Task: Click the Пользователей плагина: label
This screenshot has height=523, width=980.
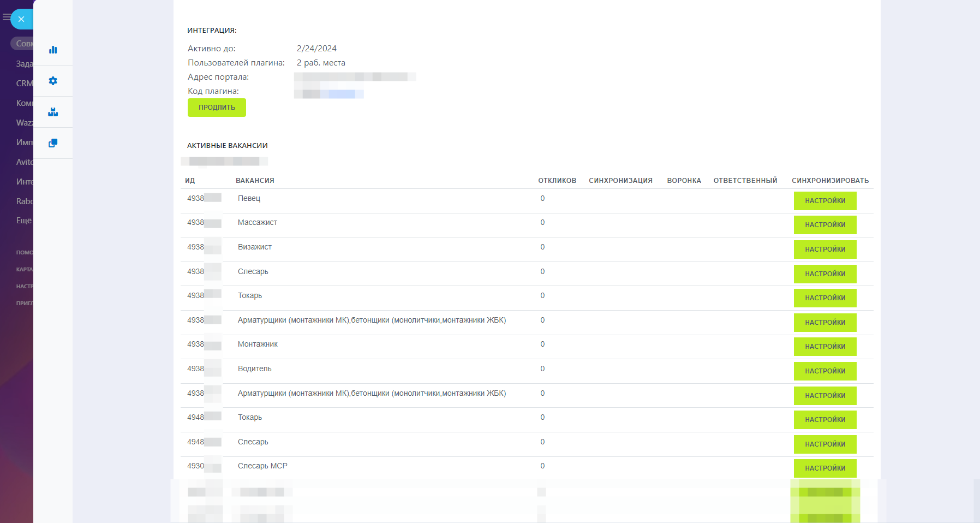Action: [x=236, y=63]
